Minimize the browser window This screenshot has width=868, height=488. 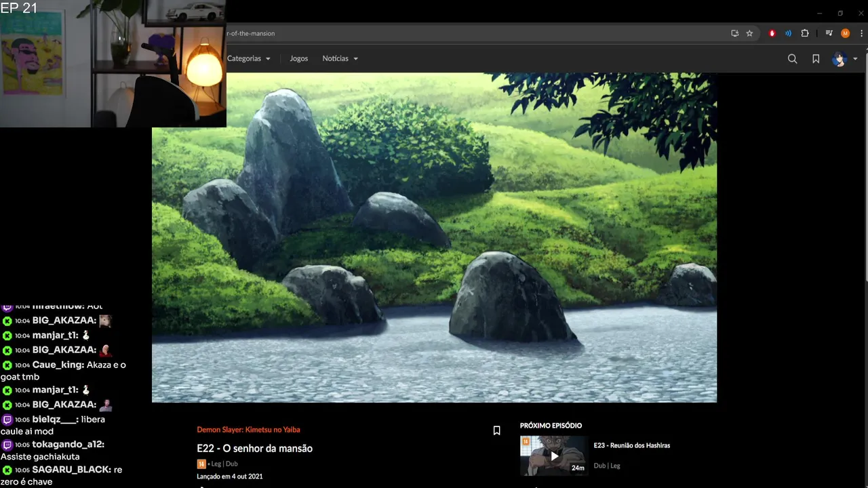tap(819, 13)
